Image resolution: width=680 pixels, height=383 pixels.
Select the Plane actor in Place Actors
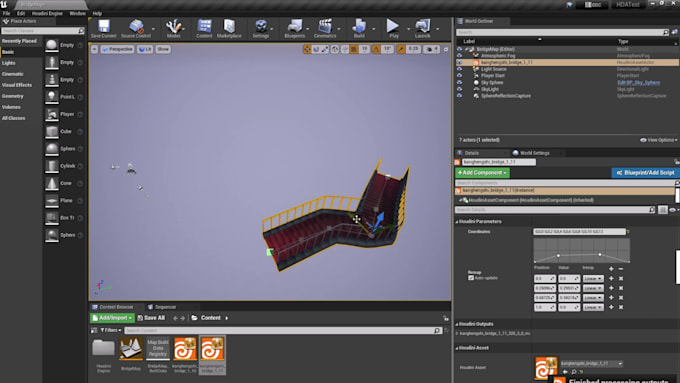click(64, 200)
